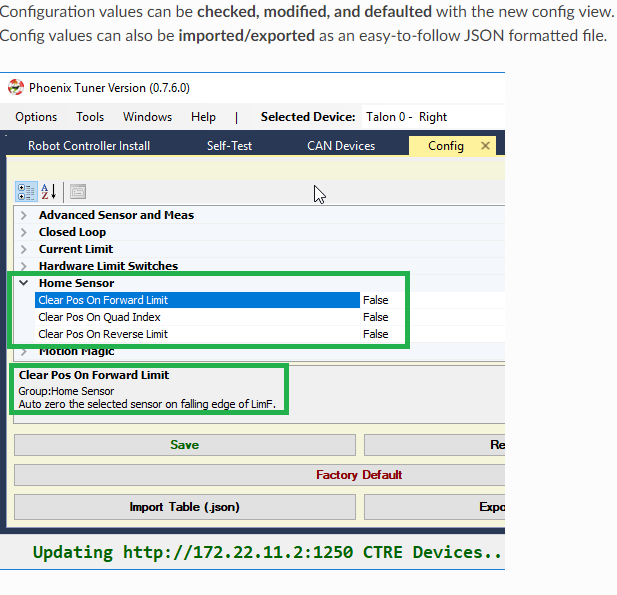Click False value for Clear Pos On Forward Limit
Viewport: 617px width, 595px height.
point(376,300)
